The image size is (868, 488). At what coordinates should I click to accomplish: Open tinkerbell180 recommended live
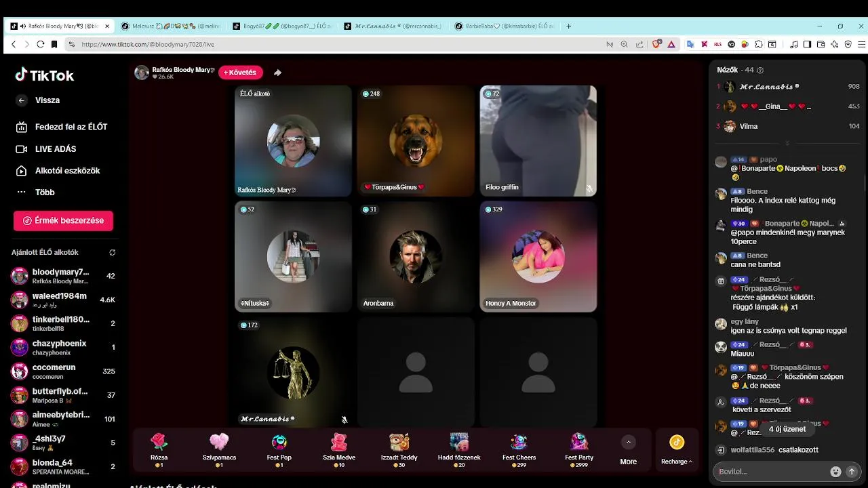click(x=64, y=323)
